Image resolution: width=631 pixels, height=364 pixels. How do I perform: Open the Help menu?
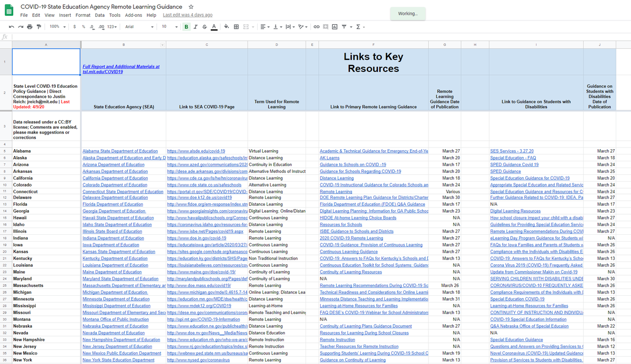(151, 15)
